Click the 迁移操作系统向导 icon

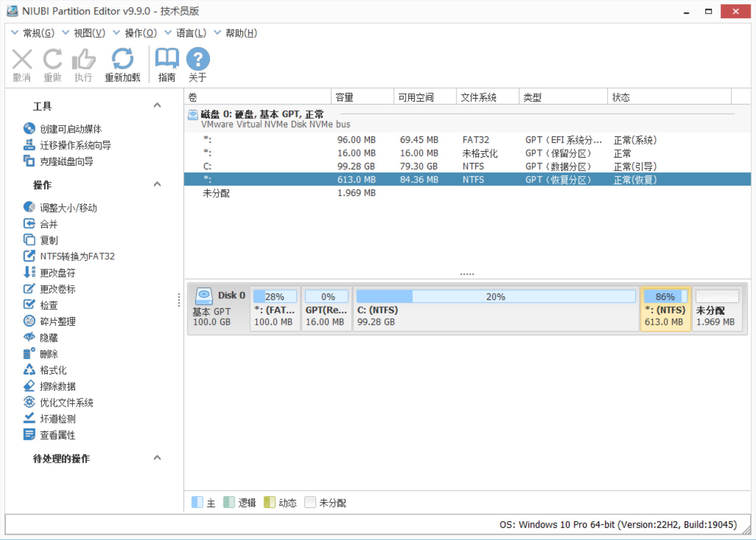29,145
